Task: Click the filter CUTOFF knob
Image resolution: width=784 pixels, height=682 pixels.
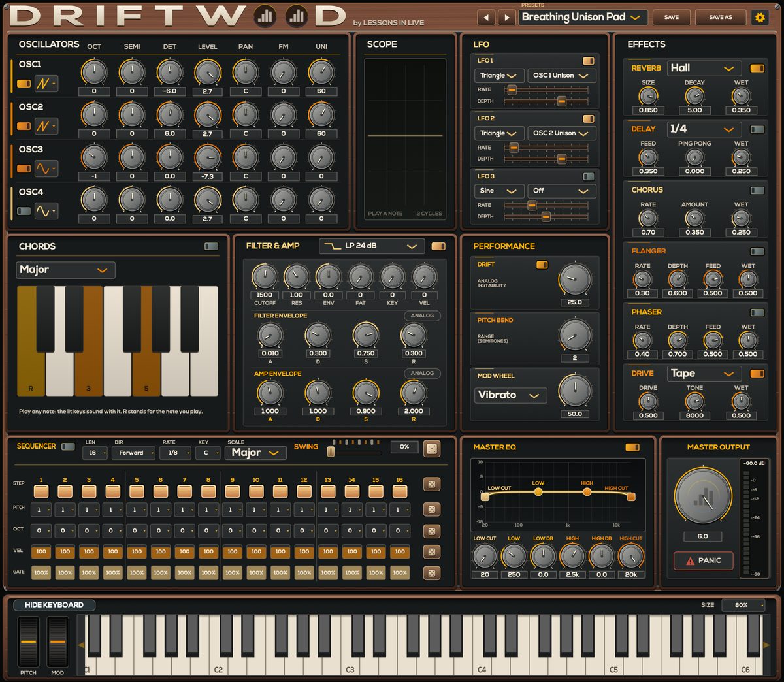Action: 265,277
